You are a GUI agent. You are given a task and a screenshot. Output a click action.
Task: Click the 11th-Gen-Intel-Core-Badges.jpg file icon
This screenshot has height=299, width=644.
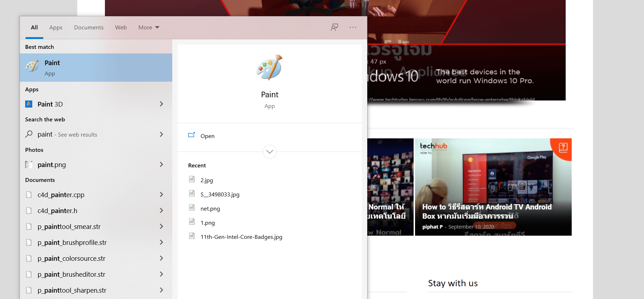192,236
